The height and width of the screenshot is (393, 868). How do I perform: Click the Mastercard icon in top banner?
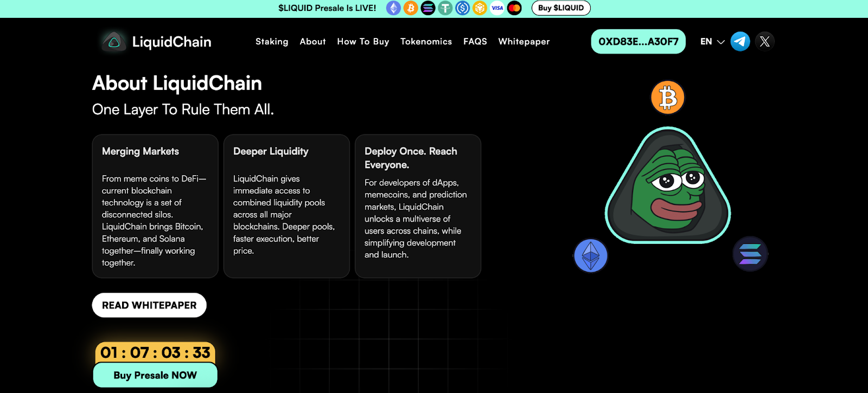(x=514, y=8)
